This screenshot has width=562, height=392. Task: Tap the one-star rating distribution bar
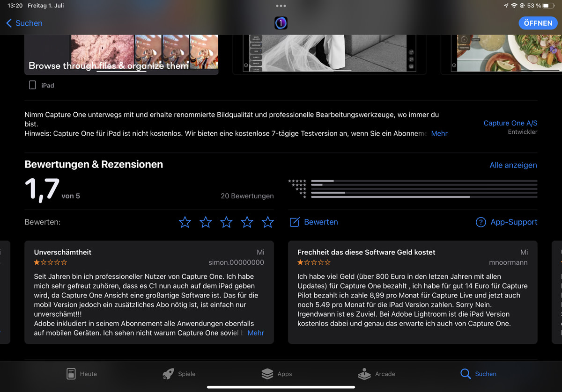tap(424, 197)
